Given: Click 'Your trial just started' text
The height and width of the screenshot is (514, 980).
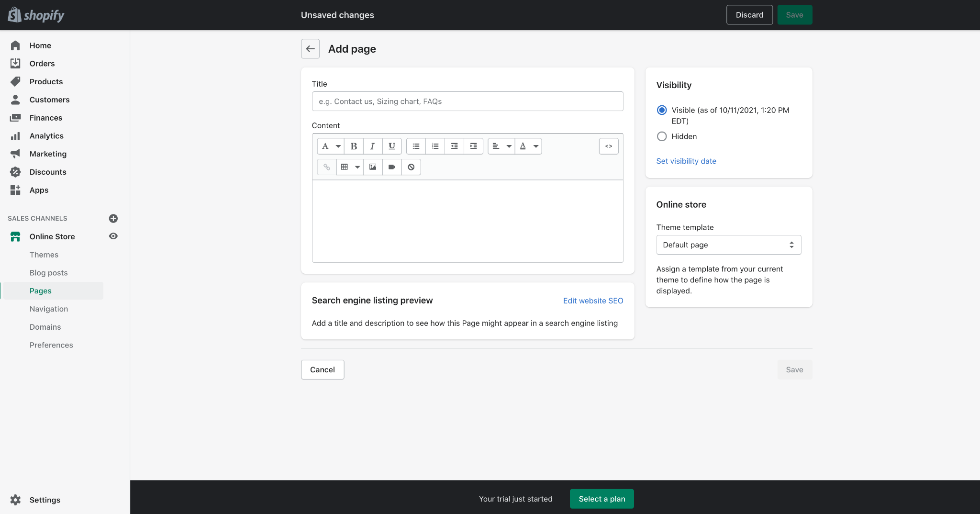Looking at the screenshot, I should coord(515,499).
